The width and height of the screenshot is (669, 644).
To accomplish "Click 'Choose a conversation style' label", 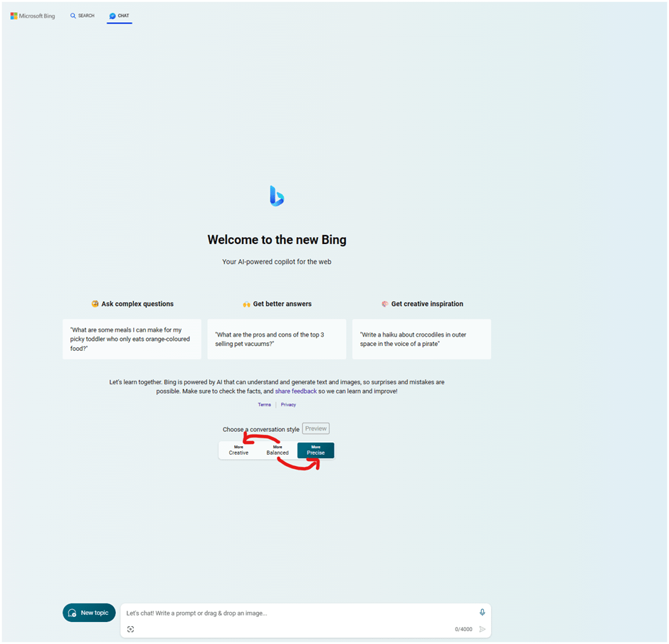I will (260, 429).
